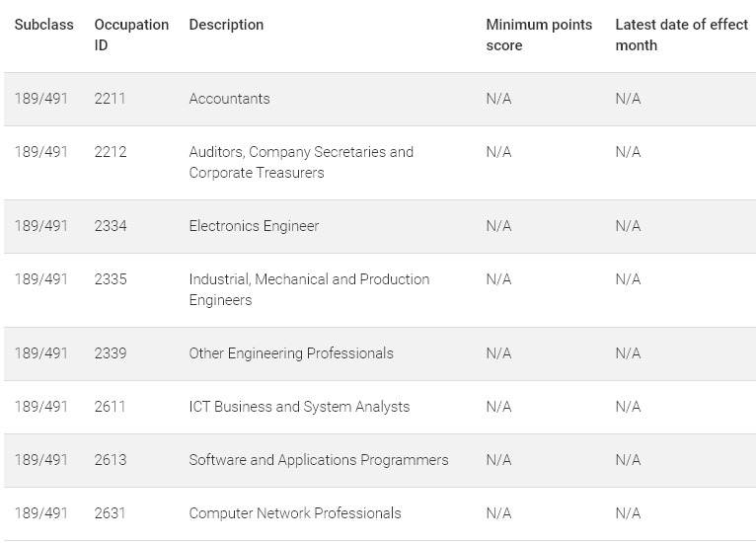Image resolution: width=756 pixels, height=543 pixels.
Task: Click ICT Business and System Analysts
Action: pos(299,407)
